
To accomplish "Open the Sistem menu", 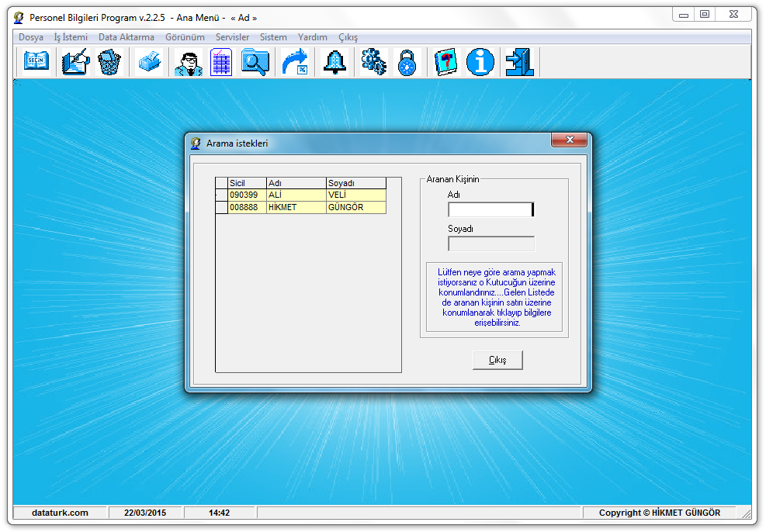I will coord(273,37).
